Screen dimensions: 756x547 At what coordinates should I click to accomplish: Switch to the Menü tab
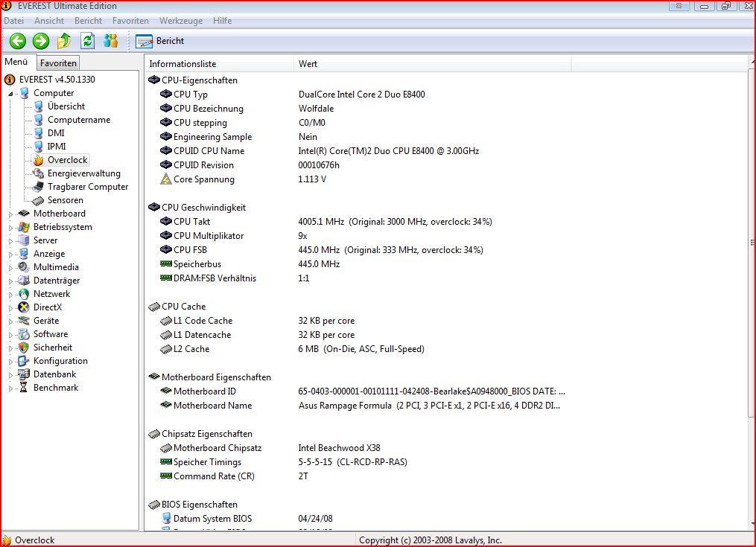pos(16,63)
